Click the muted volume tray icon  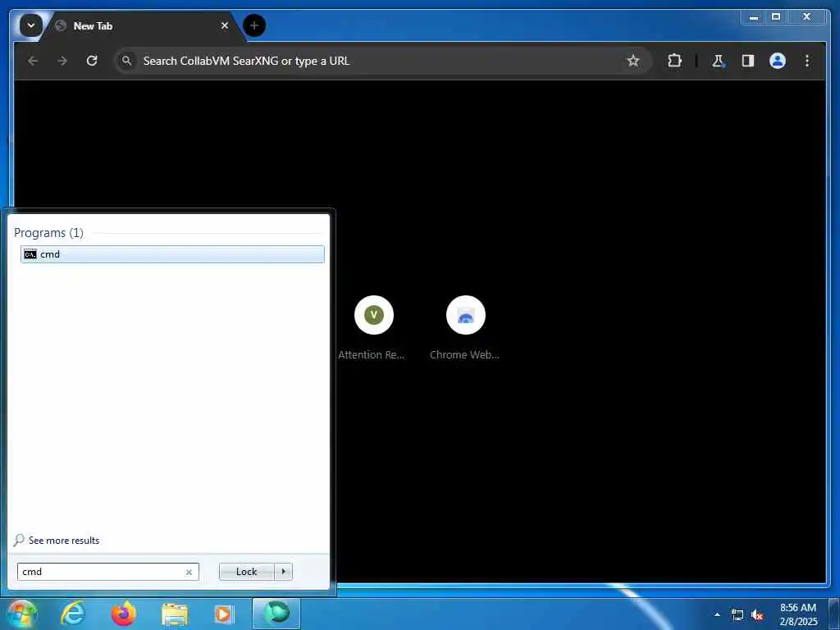pos(757,614)
